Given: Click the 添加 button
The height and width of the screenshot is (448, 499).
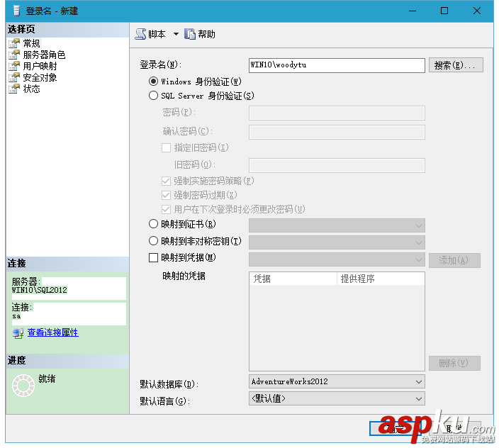Looking at the screenshot, I should click(454, 261).
